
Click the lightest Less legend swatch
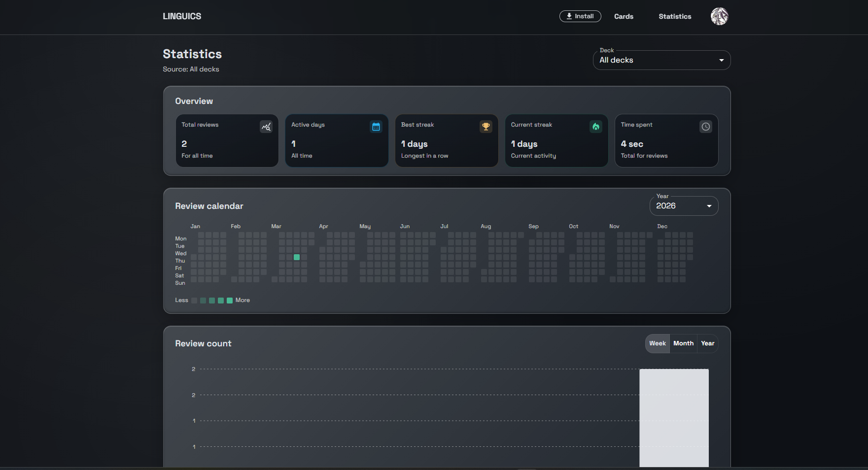(194, 301)
